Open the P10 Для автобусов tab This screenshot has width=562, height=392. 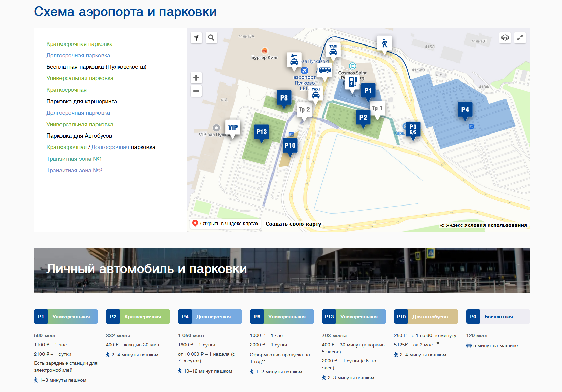click(426, 317)
